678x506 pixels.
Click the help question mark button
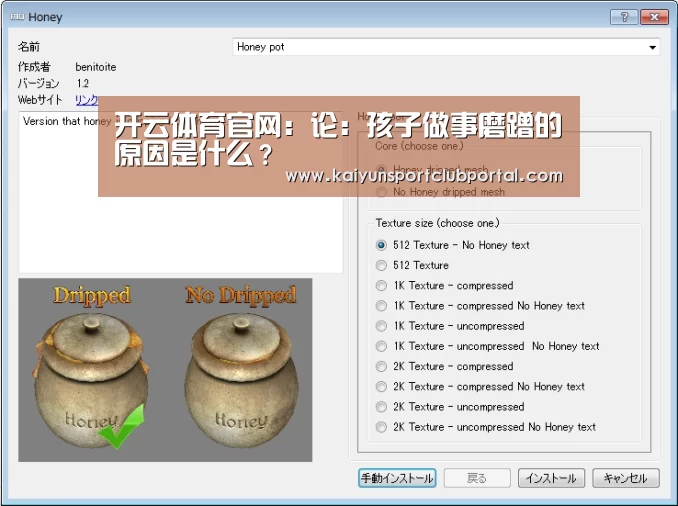coord(624,17)
